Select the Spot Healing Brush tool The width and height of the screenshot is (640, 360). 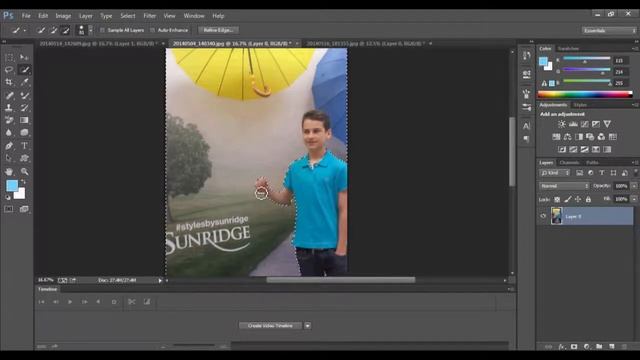point(9,96)
